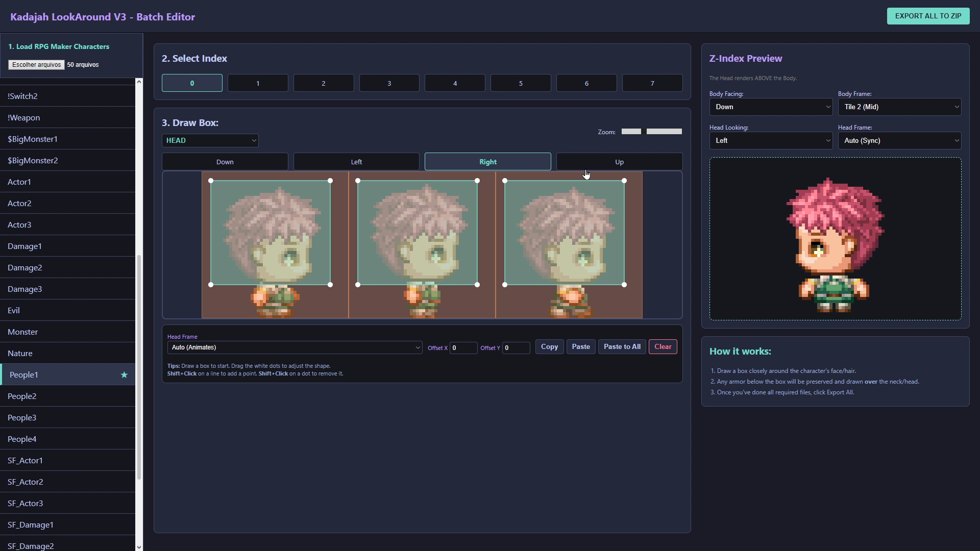
Task: Focus the Offset X input field
Action: [x=463, y=348]
